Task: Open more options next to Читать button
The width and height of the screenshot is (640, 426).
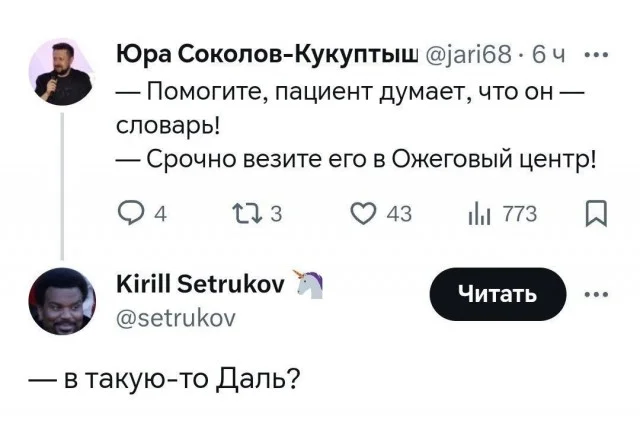Action: pyautogui.click(x=596, y=294)
